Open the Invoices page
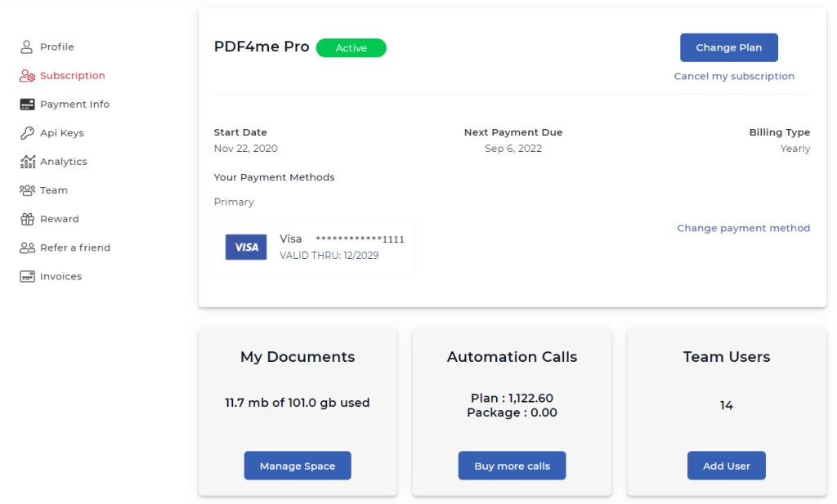Screen dimensions: 837x504 tap(60, 276)
